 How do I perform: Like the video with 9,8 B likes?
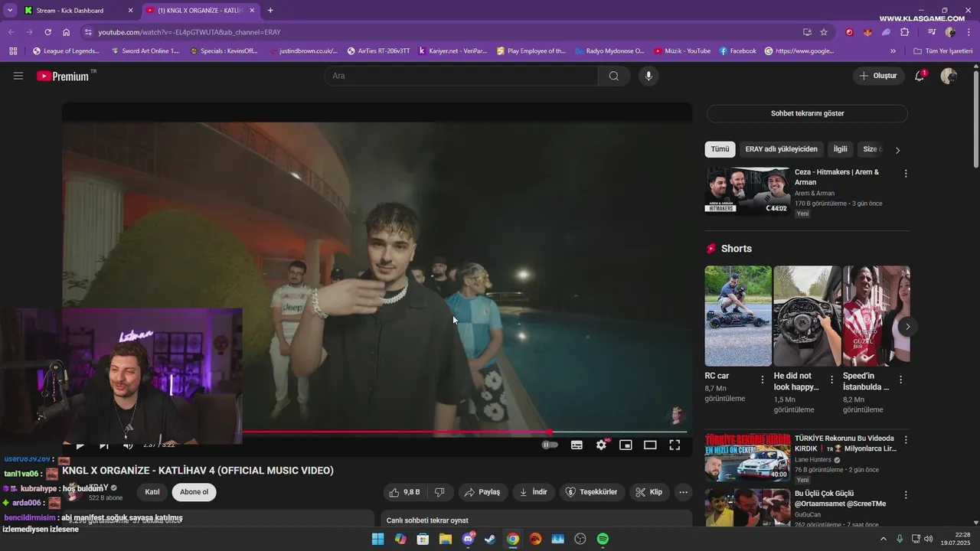(x=405, y=492)
